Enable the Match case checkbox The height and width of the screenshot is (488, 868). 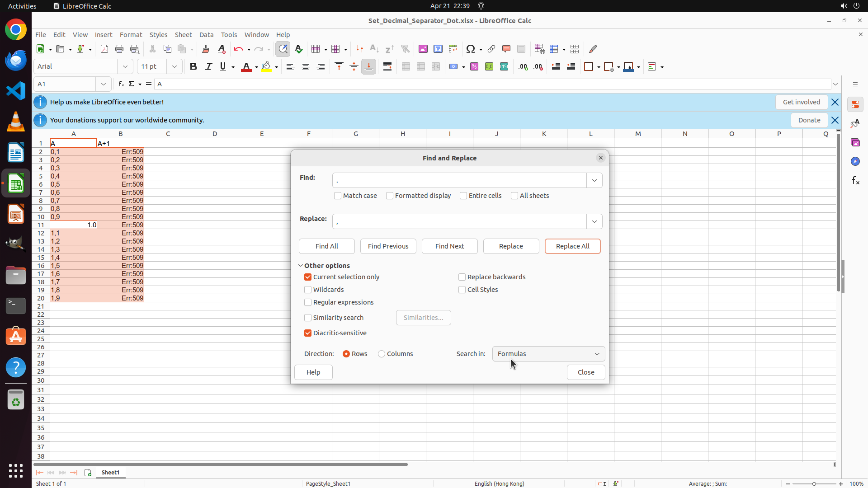click(338, 196)
